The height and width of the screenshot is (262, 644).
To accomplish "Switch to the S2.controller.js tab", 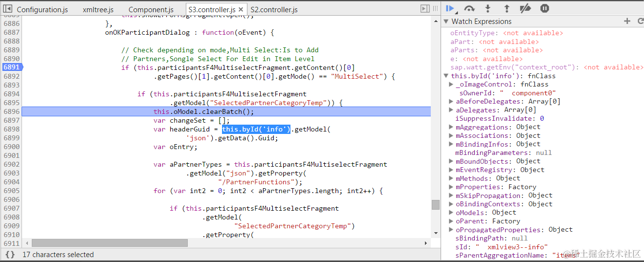I will 274,10.
